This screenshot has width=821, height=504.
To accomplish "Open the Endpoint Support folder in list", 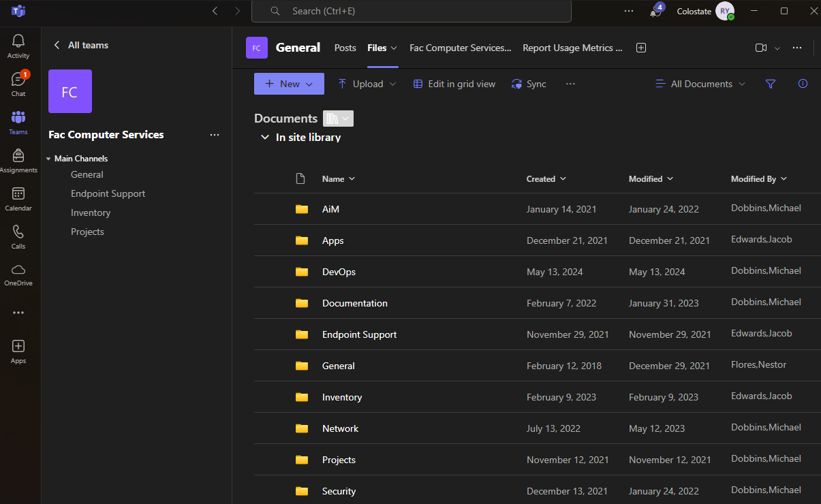I will (360, 334).
